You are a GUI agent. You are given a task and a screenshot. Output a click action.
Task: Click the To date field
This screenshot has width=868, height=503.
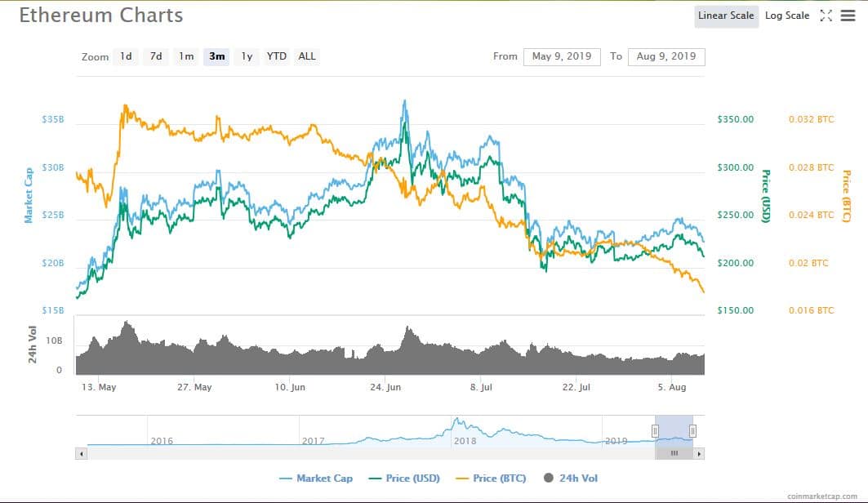click(x=665, y=56)
